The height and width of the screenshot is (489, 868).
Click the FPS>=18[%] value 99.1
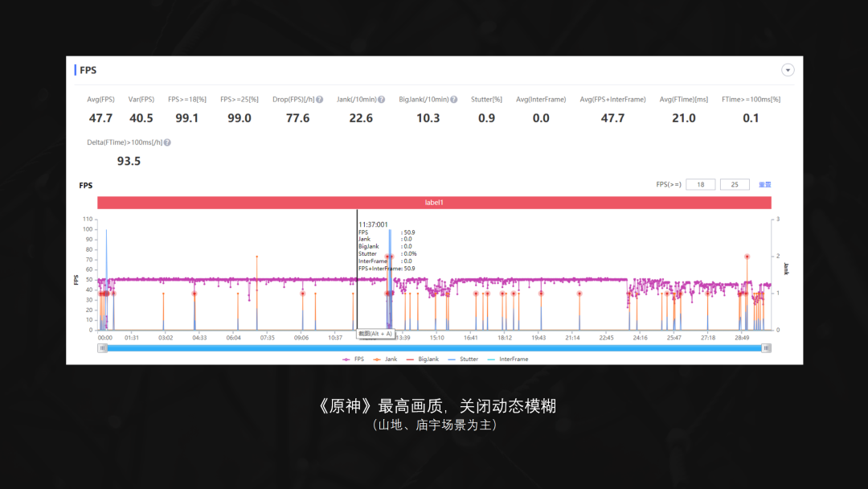[x=187, y=118]
